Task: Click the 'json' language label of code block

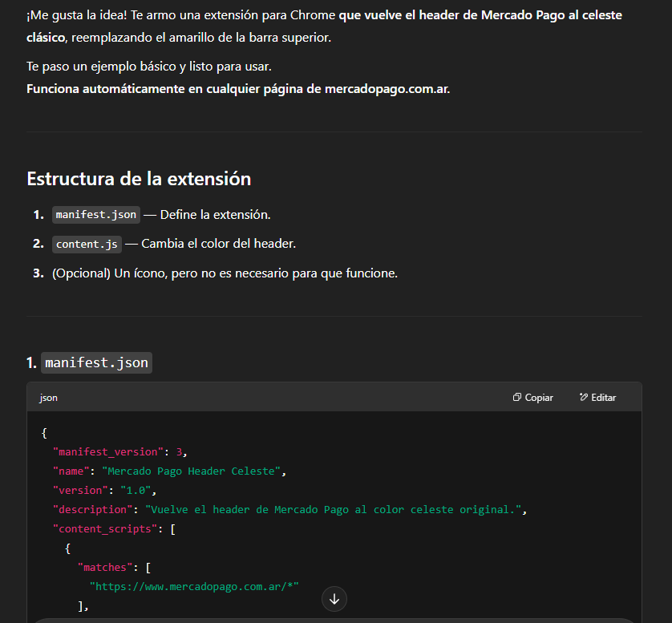Action: 48,398
